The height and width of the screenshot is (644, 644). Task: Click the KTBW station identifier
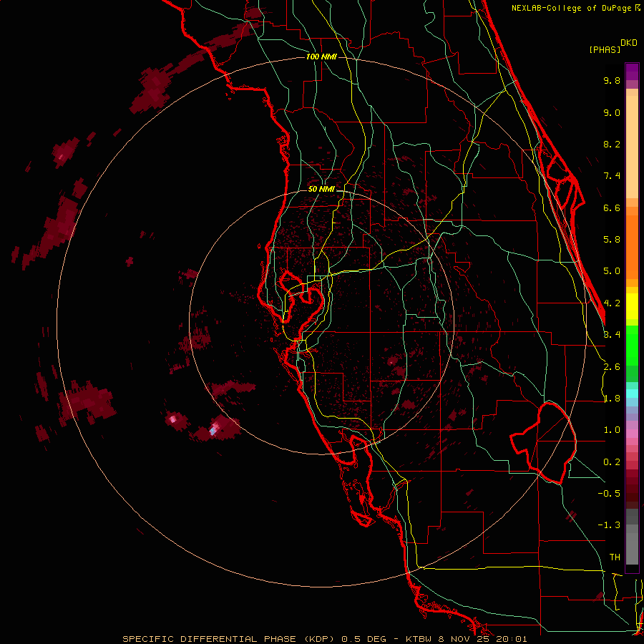point(420,639)
